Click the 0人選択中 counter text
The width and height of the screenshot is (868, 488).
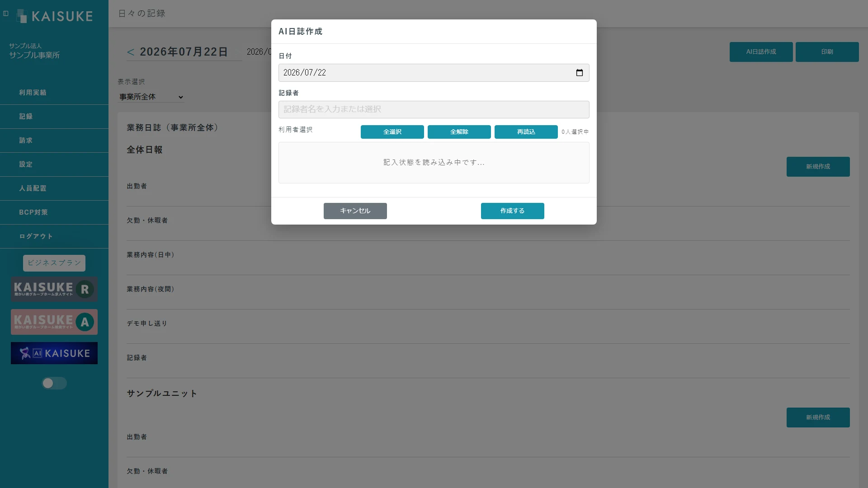coord(575,132)
